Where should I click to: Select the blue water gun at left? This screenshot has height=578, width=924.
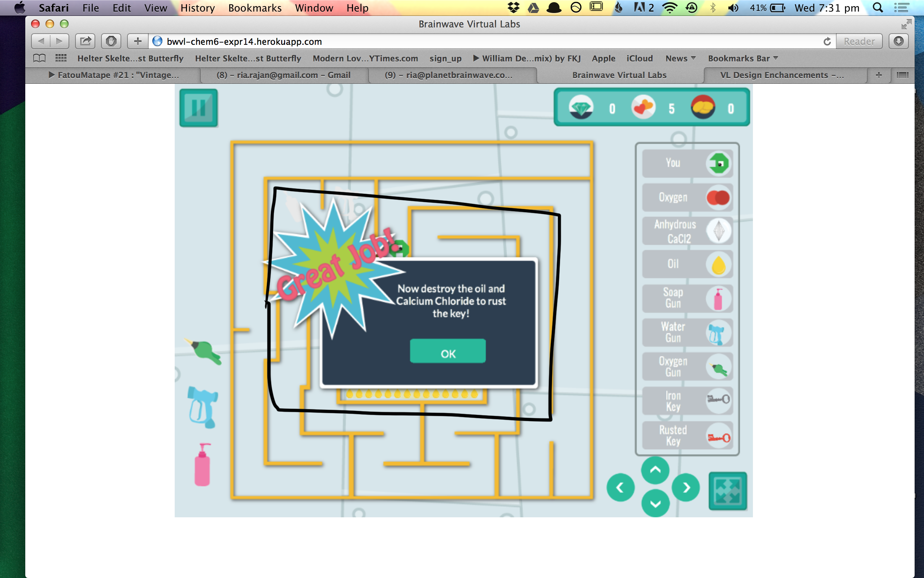(x=203, y=407)
